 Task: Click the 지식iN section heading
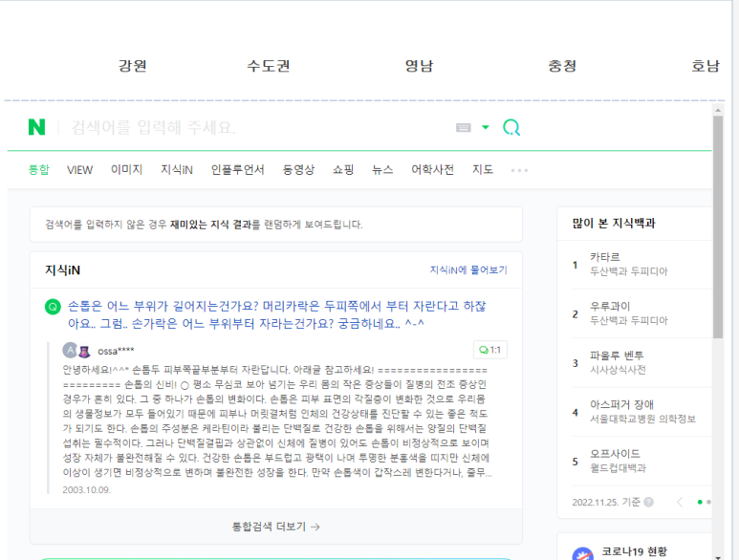click(x=62, y=269)
